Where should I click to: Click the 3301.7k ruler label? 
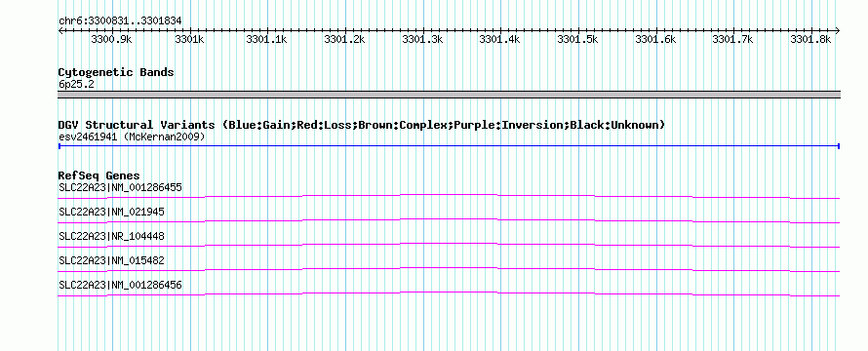tap(733, 39)
